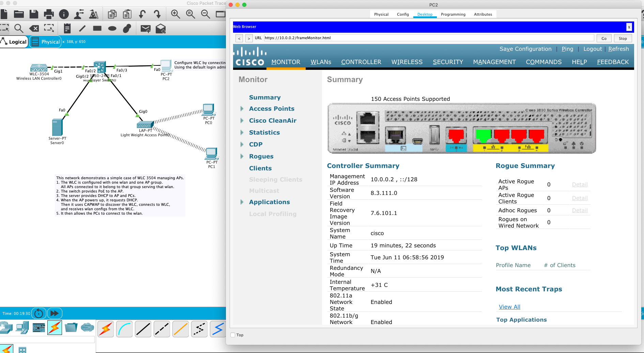The height and width of the screenshot is (353, 644).
Task: Paste with the clipboard toolbar icon
Action: click(127, 14)
